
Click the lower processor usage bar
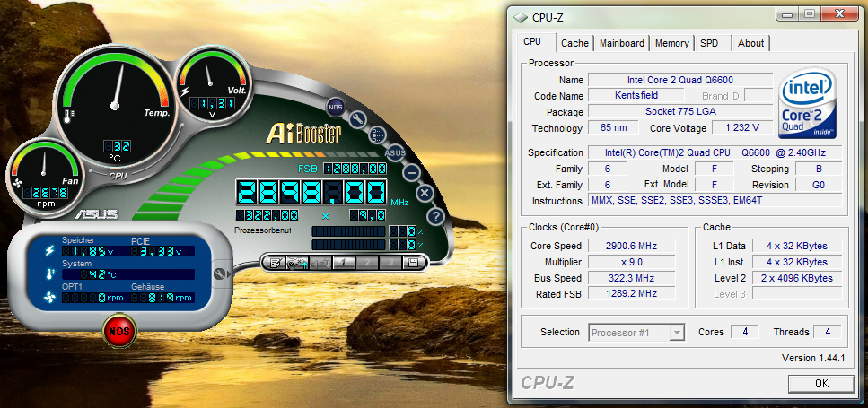(348, 245)
